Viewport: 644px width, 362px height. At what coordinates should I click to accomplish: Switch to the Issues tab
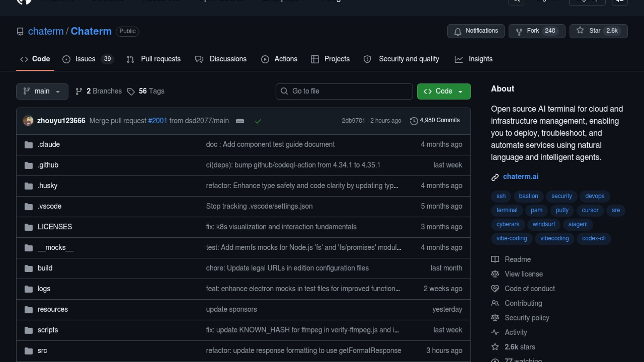pyautogui.click(x=85, y=59)
